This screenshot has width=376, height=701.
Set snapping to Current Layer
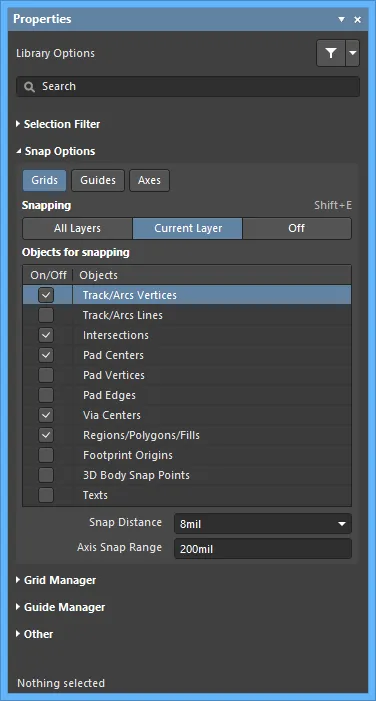[188, 228]
